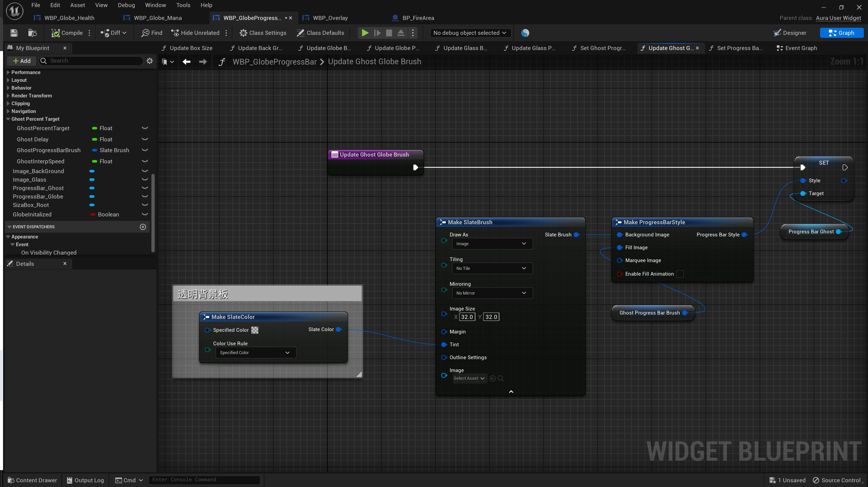868x487 pixels.
Task: Click the Compile button
Action: 67,33
